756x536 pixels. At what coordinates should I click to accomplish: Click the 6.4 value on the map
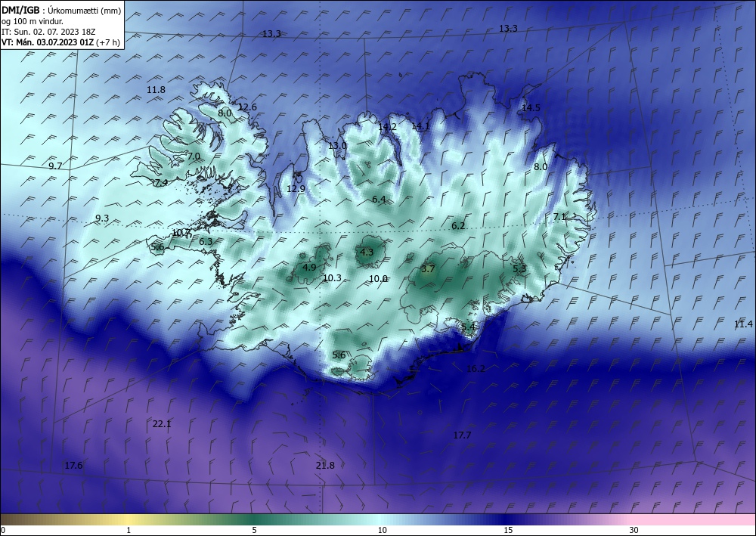[379, 199]
